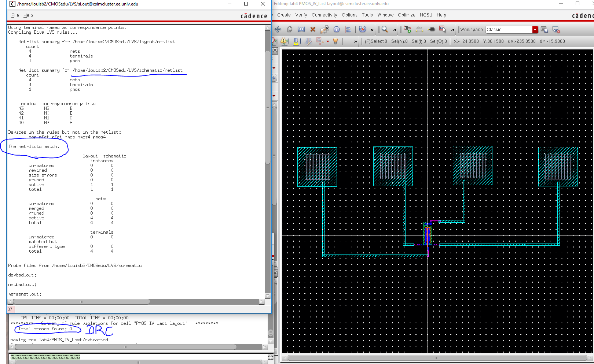
Task: Click the Undo icon
Action: click(363, 29)
